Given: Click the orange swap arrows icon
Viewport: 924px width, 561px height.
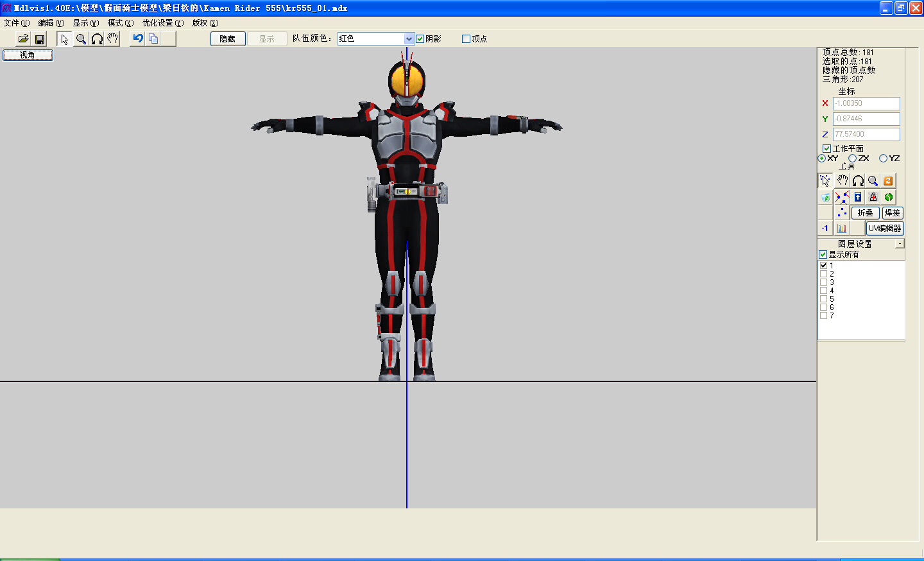Looking at the screenshot, I should 888,181.
